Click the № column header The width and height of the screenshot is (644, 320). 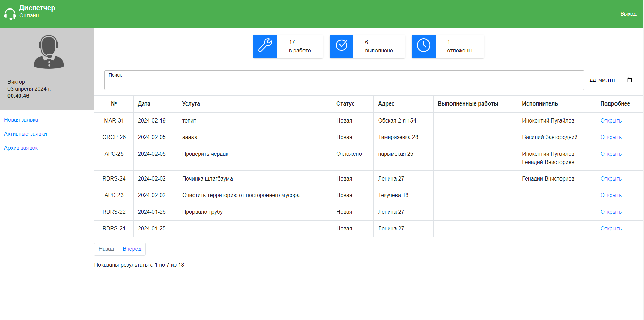pos(114,103)
